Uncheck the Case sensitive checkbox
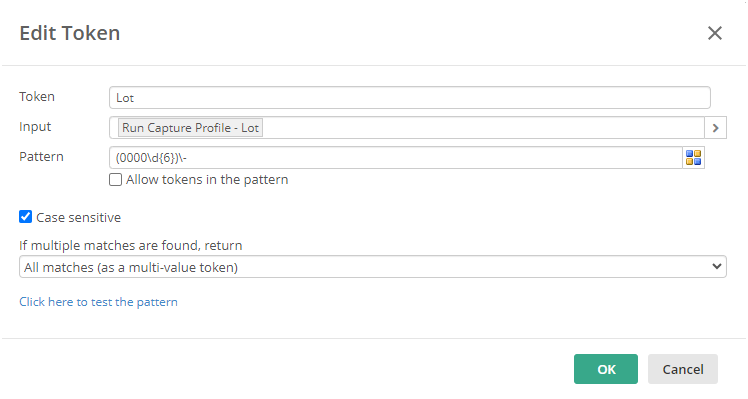 pyautogui.click(x=26, y=217)
